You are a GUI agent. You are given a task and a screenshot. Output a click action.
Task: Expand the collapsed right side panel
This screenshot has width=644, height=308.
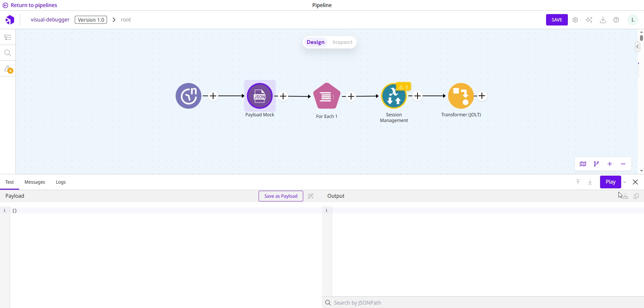click(x=637, y=47)
